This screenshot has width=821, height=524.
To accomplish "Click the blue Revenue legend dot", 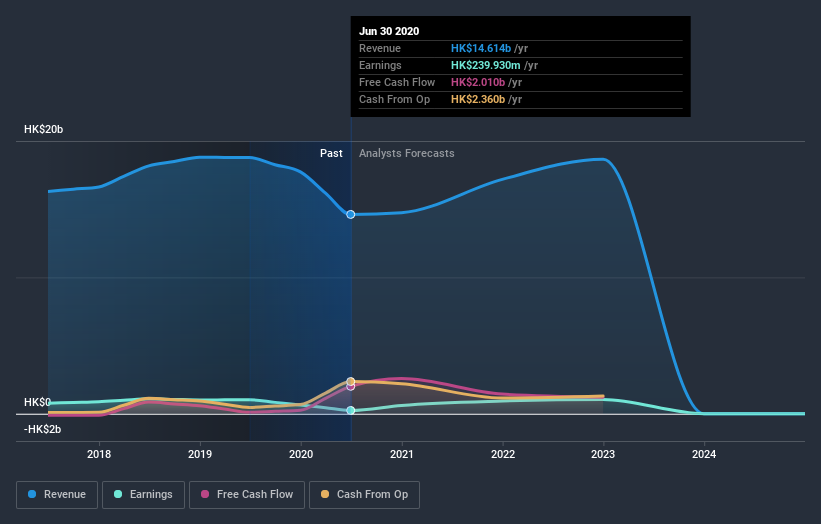I will click(x=32, y=494).
